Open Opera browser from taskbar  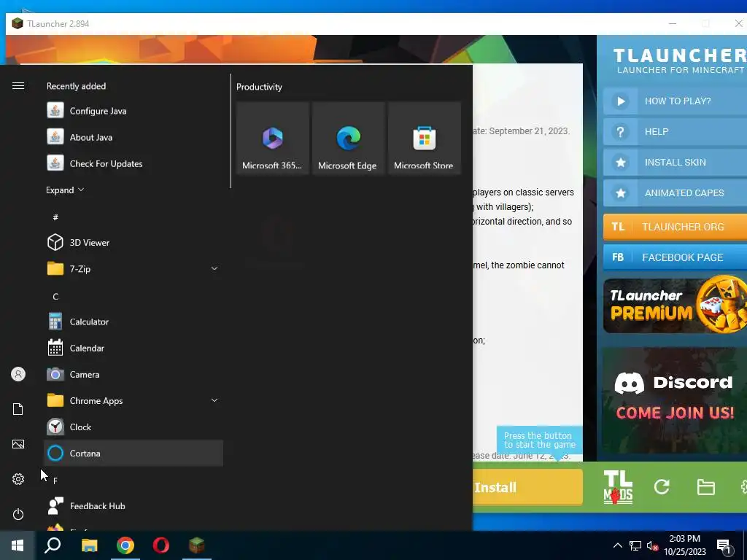coord(161,545)
